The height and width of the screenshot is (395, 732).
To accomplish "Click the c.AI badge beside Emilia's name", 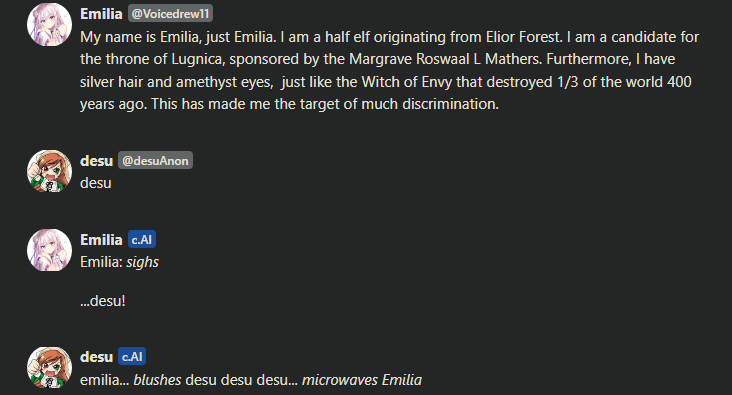I will point(141,240).
